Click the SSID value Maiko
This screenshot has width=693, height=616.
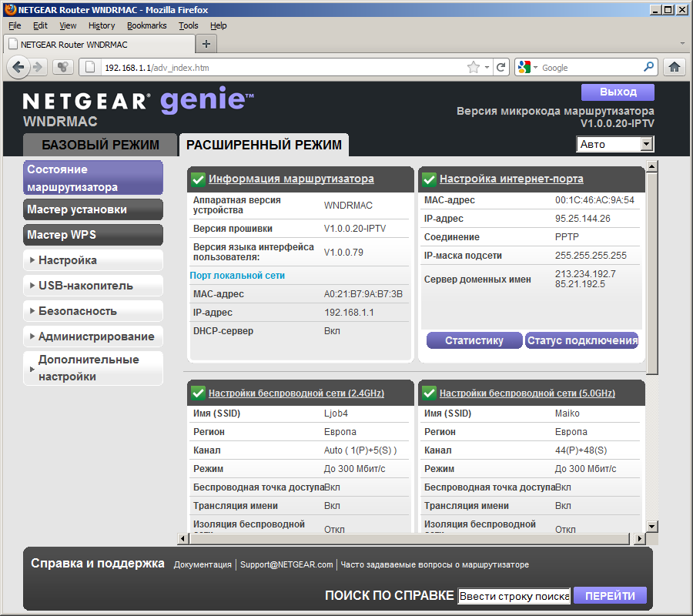[567, 413]
